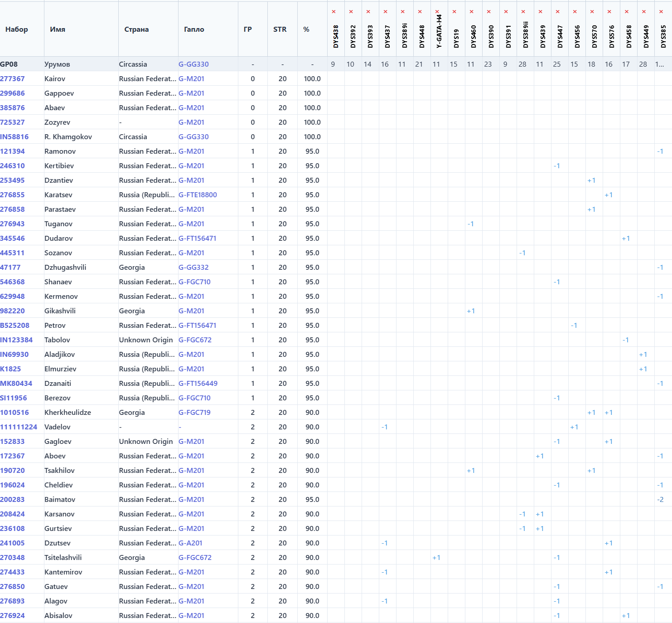
Task: Open the G-GG332 link for Dzhugashvili
Action: (x=193, y=268)
